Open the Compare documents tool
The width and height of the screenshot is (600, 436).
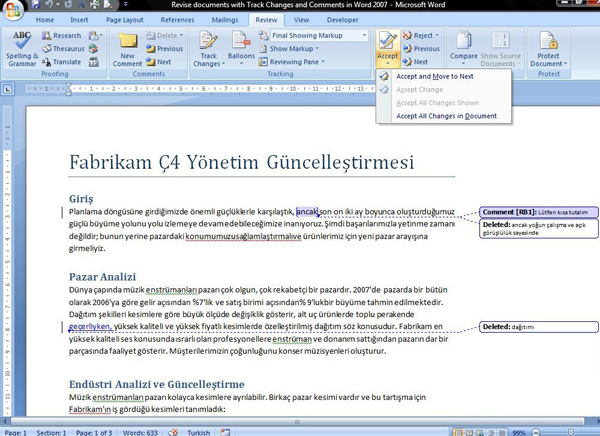click(x=464, y=50)
